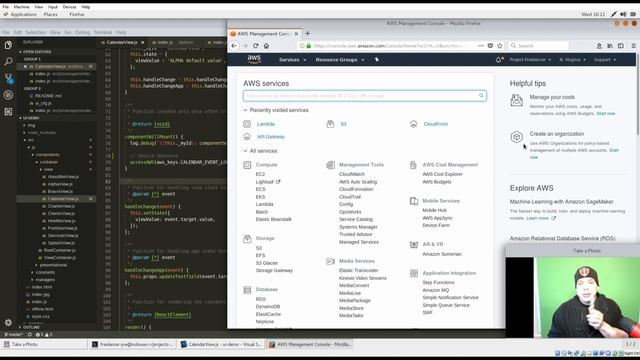The width and height of the screenshot is (640, 360).
Task: Switch to the Visual Studio taskbar item
Action: 221,344
